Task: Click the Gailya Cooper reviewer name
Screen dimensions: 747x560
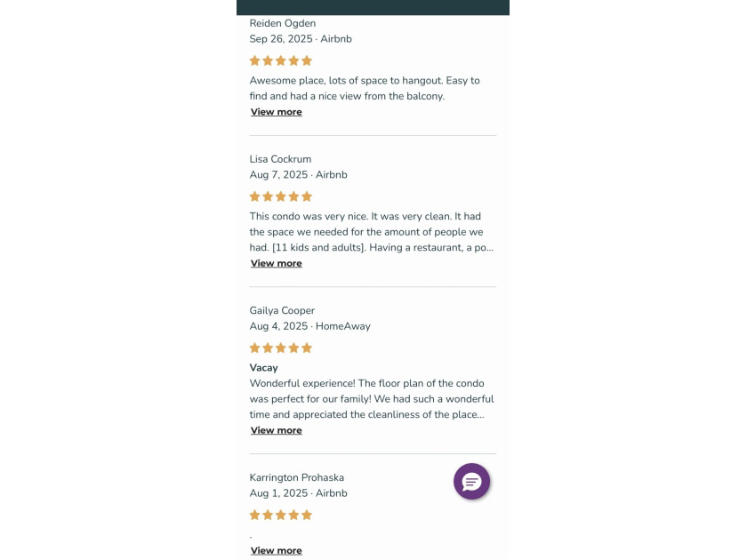Action: tap(282, 311)
